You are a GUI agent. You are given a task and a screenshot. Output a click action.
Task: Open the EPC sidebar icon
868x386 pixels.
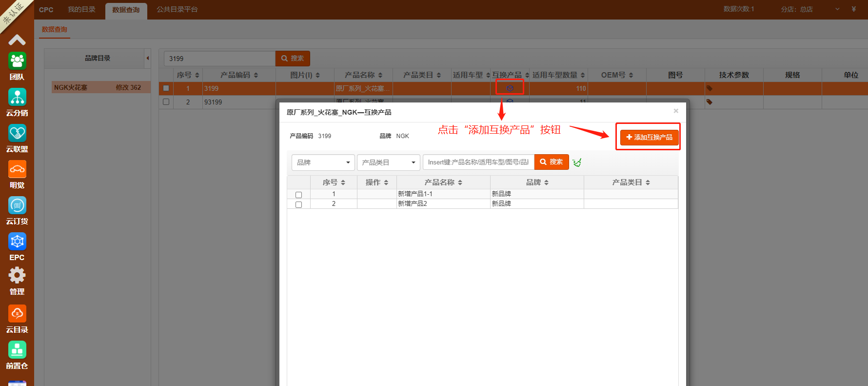17,242
